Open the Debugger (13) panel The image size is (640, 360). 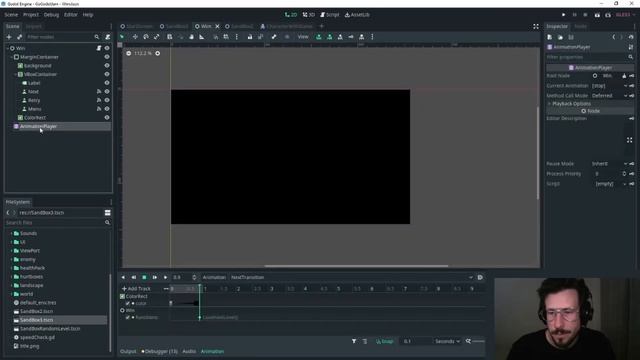pos(160,351)
